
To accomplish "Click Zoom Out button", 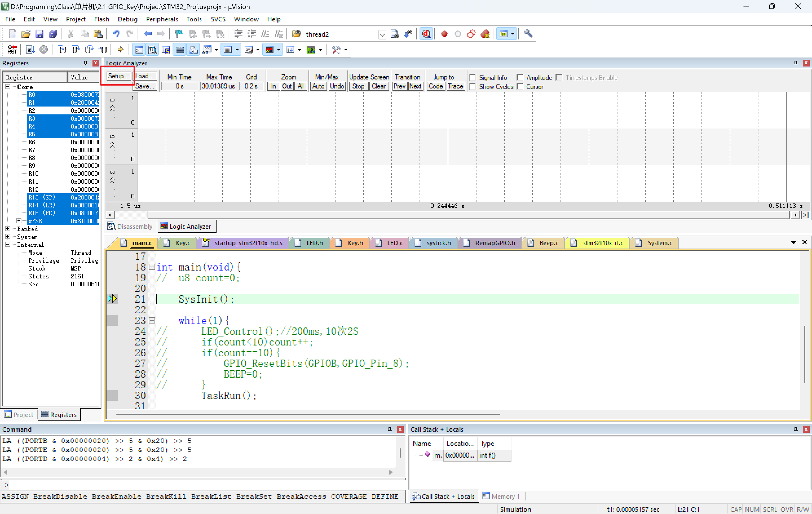I will point(287,86).
